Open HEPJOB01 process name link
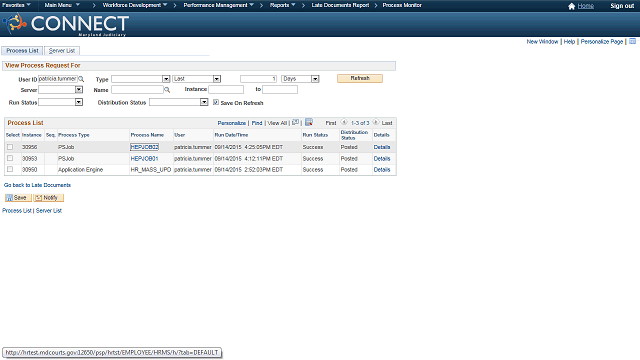This screenshot has width=640, height=360. point(144,158)
